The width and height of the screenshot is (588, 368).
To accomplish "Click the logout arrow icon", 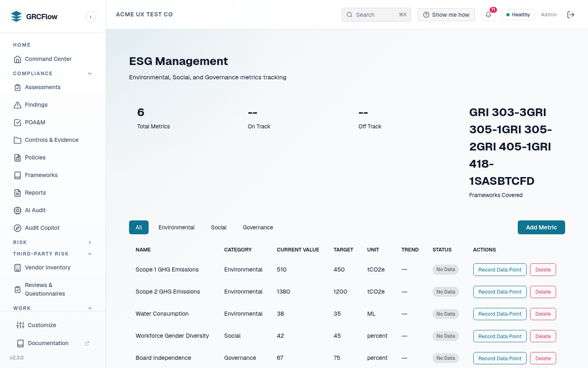I will coord(571,15).
